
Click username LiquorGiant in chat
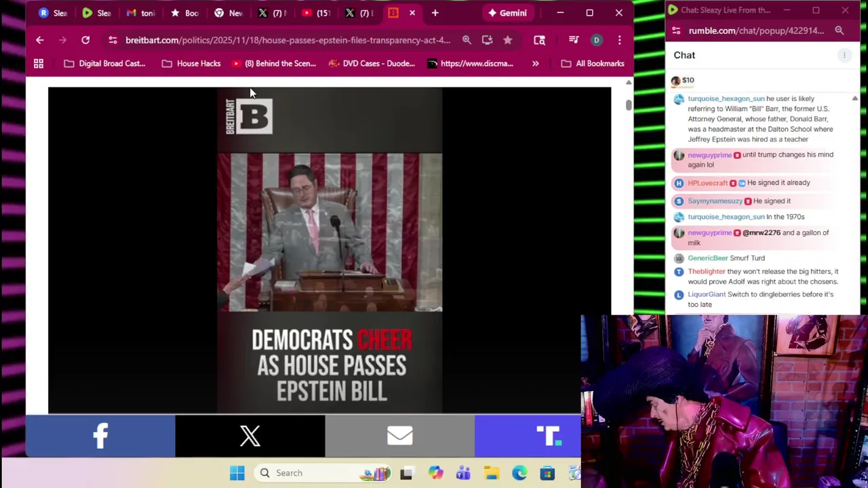[707, 295]
